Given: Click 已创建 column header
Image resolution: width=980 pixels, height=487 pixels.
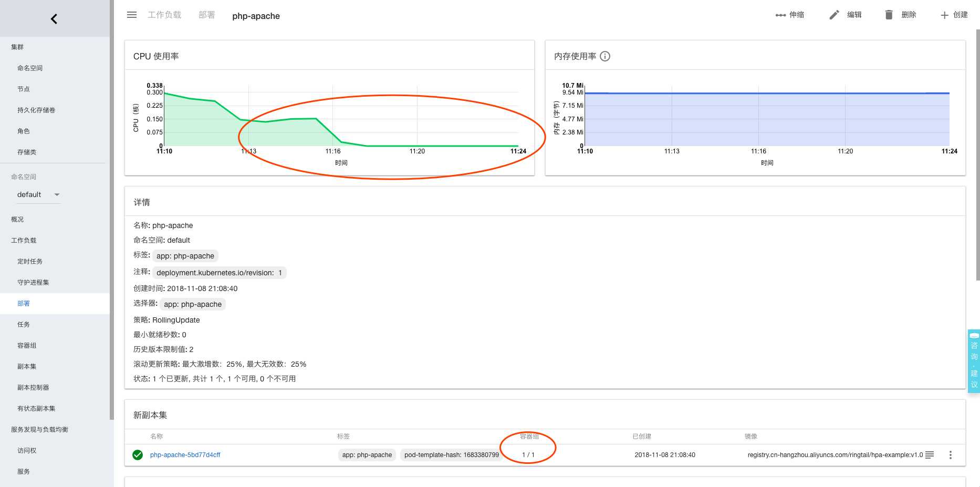Looking at the screenshot, I should click(642, 437).
